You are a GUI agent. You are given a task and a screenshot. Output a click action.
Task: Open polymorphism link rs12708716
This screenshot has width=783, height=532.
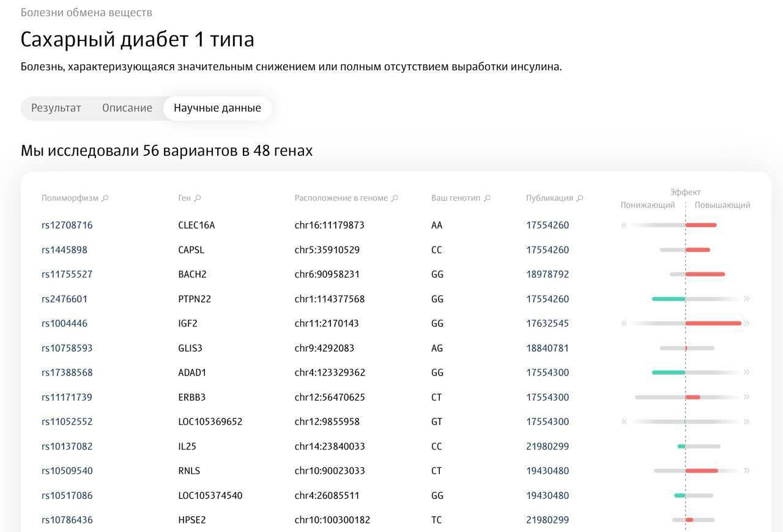(x=67, y=225)
